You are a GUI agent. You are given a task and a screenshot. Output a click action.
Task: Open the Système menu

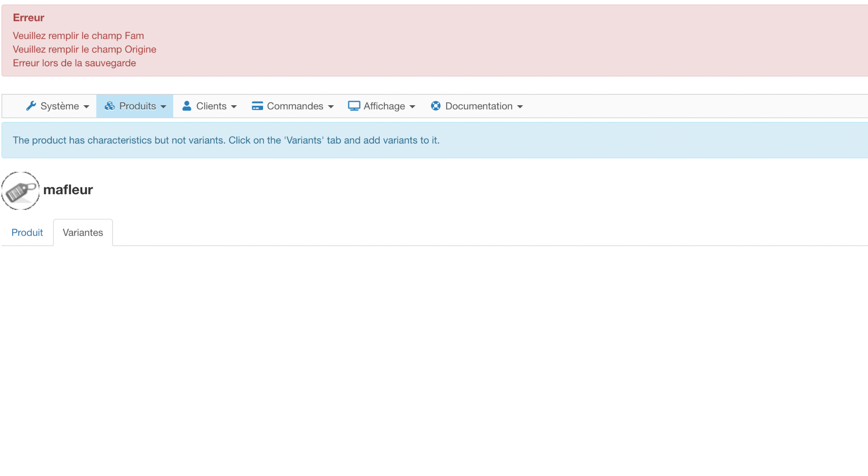[x=57, y=106]
